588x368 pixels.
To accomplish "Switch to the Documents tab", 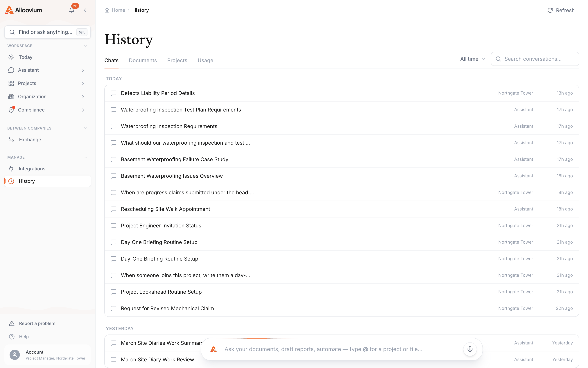I will [143, 60].
